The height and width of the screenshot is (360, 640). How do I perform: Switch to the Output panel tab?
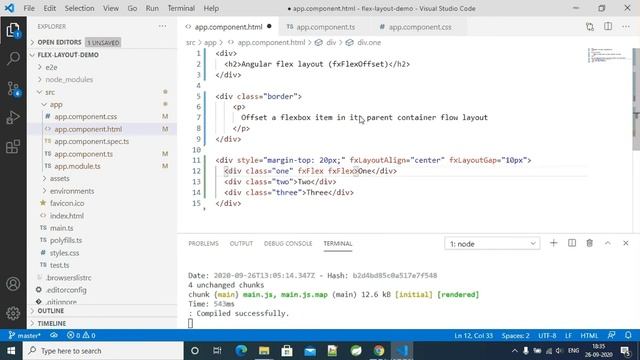pyautogui.click(x=241, y=243)
